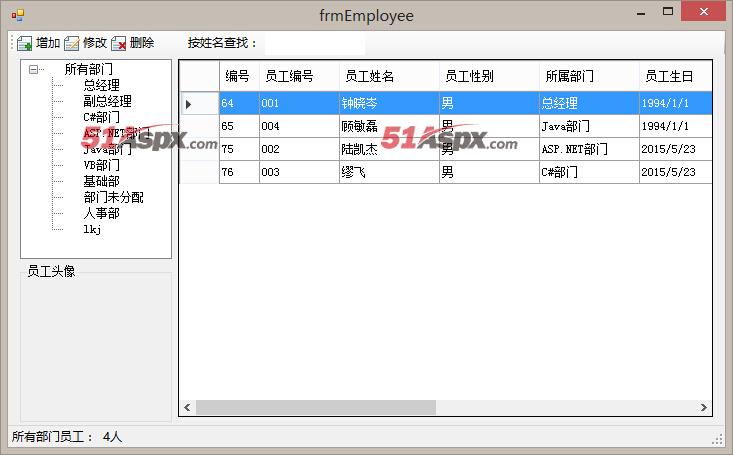Click cell with 编号 75
The height and width of the screenshot is (455, 733).
point(239,149)
